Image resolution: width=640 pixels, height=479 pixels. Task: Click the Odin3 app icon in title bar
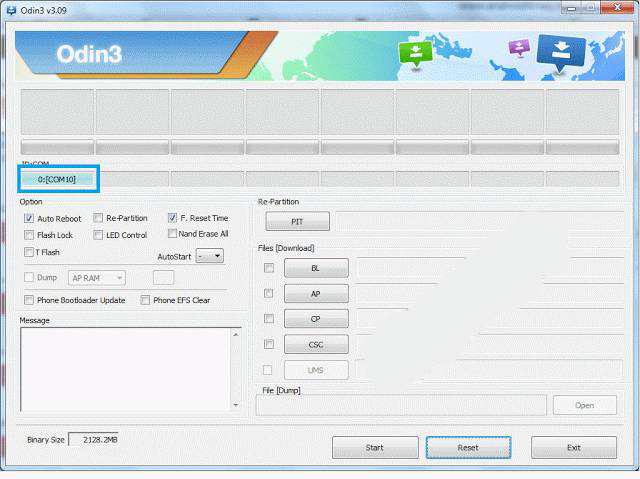coord(11,10)
